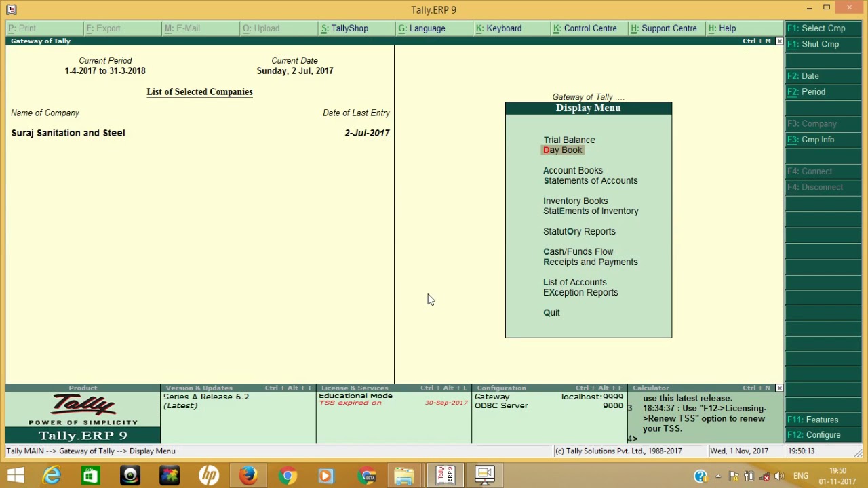The height and width of the screenshot is (488, 868).
Task: Open Trial Balance report
Action: click(569, 140)
